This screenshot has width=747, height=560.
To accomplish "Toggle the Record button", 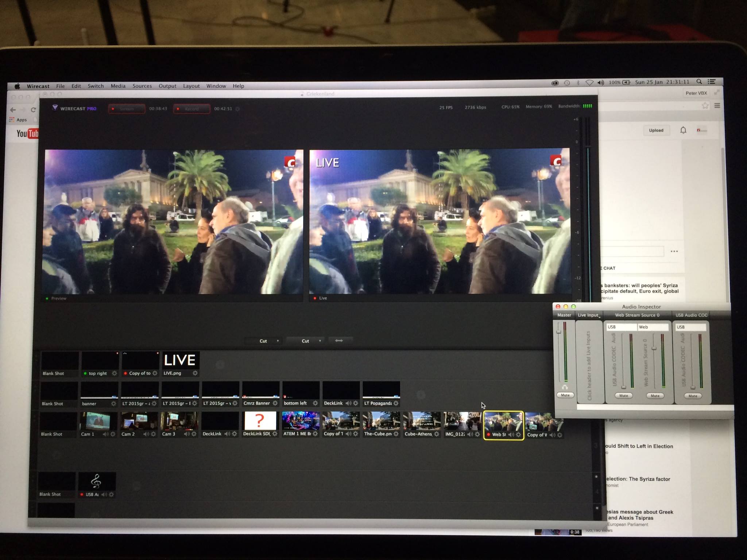I will point(191,109).
